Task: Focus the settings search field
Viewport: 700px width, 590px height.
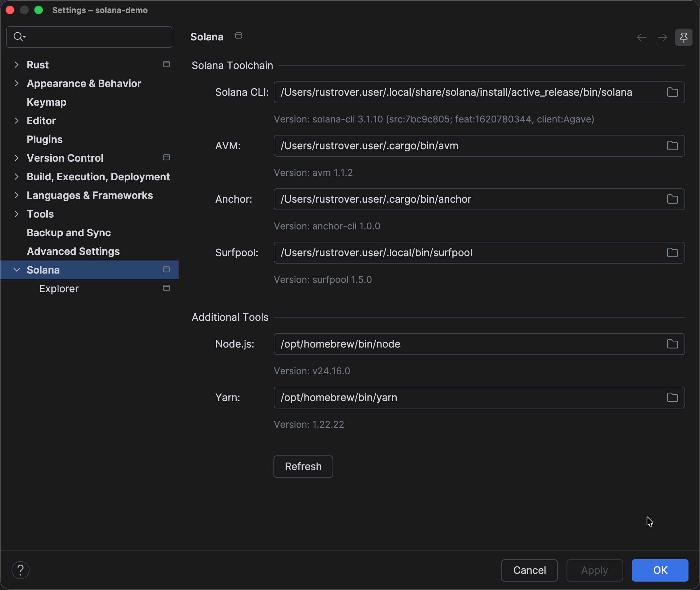Action: (89, 37)
